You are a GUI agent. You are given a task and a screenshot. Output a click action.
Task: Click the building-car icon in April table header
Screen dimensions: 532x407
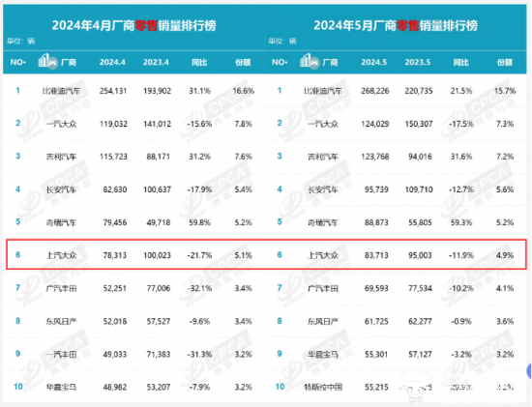click(x=47, y=62)
